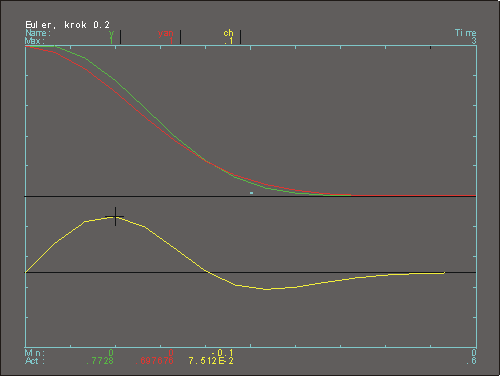Image resolution: width=500 pixels, height=376 pixels.
Task: Click the red actual value .697676
Action: (154, 361)
